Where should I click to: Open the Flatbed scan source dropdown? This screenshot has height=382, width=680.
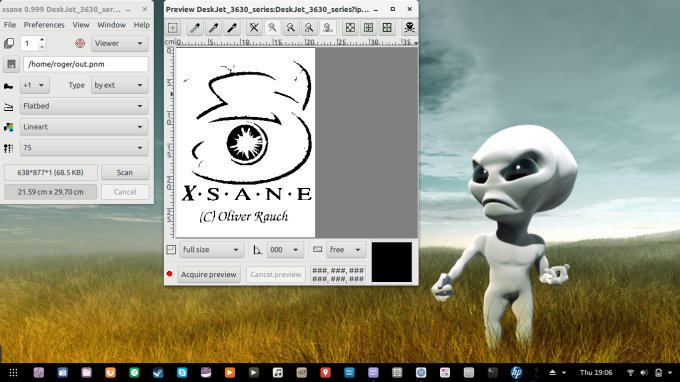[84, 106]
